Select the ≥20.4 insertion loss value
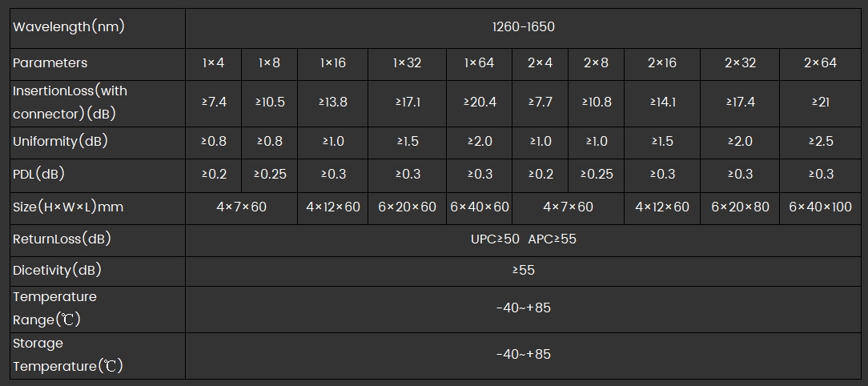This screenshot has height=386, width=868. 479,102
